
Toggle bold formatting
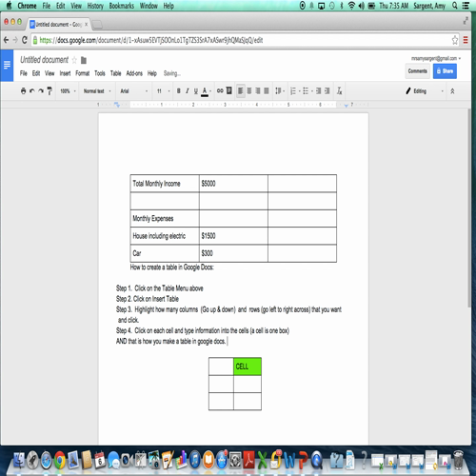179,91
